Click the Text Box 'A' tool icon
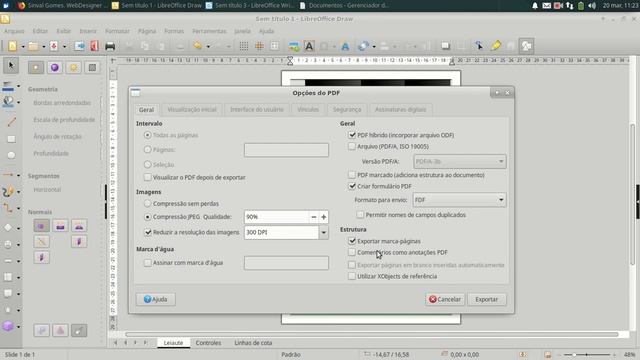640x360 pixels. [309, 46]
